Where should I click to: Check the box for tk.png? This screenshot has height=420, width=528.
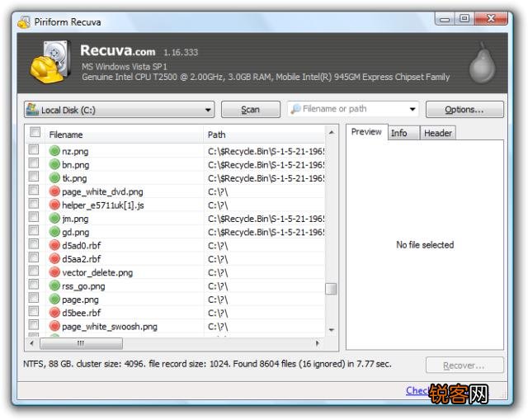(34, 176)
